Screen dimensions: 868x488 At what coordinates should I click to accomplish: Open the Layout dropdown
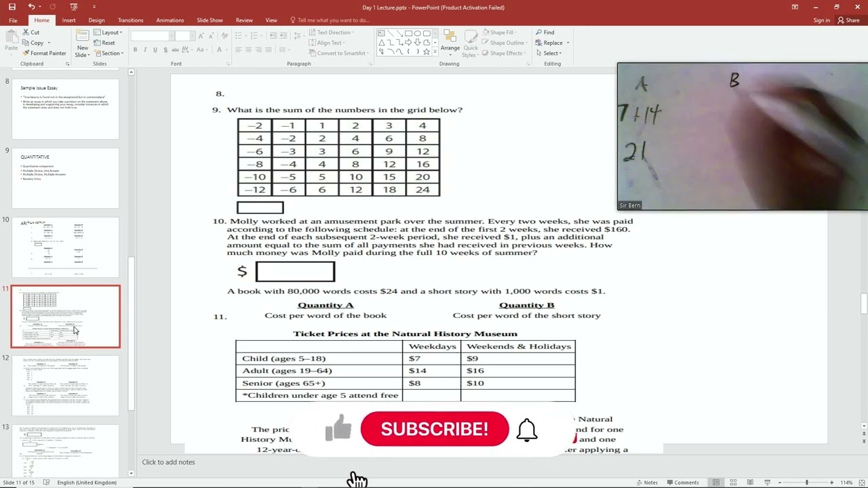tap(108, 33)
